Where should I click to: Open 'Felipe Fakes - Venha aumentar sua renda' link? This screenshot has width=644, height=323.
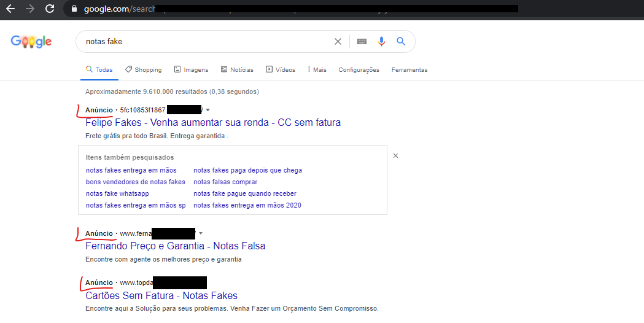click(213, 122)
